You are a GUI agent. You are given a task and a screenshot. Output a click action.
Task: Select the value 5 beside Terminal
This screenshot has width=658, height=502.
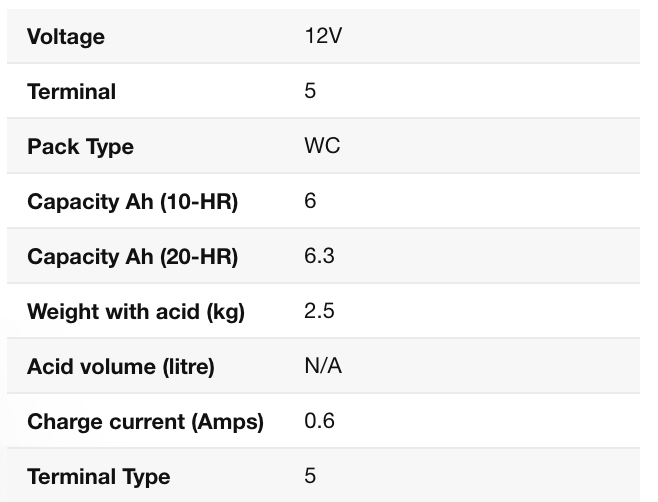(310, 91)
